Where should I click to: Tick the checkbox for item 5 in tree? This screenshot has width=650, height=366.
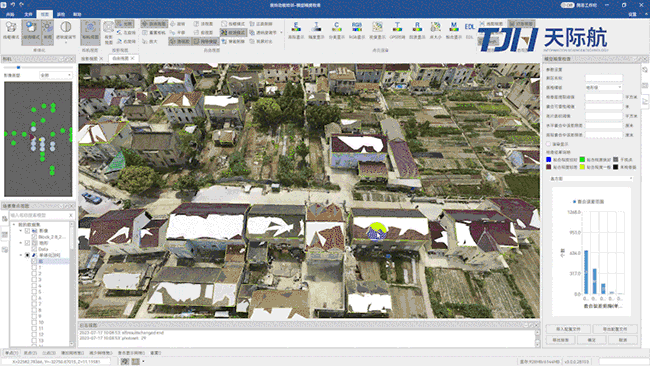coord(34,292)
